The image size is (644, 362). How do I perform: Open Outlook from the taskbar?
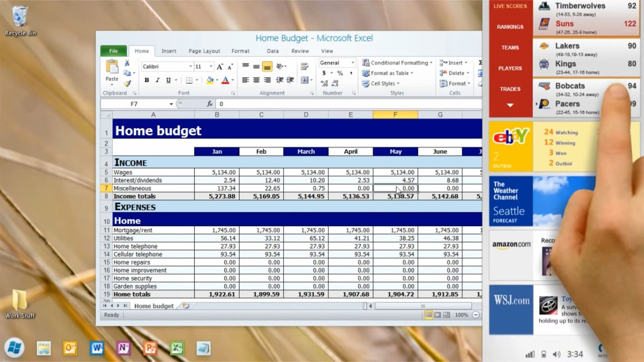(x=70, y=349)
